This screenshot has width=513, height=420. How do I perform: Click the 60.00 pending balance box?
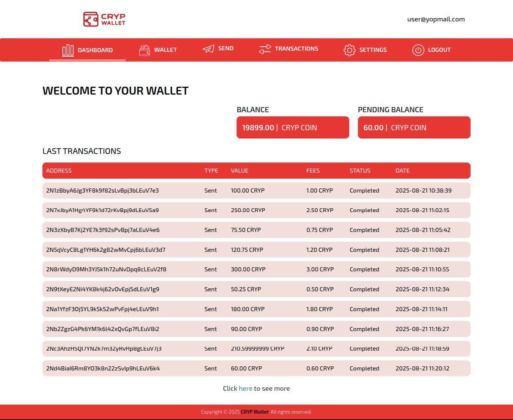click(x=414, y=128)
